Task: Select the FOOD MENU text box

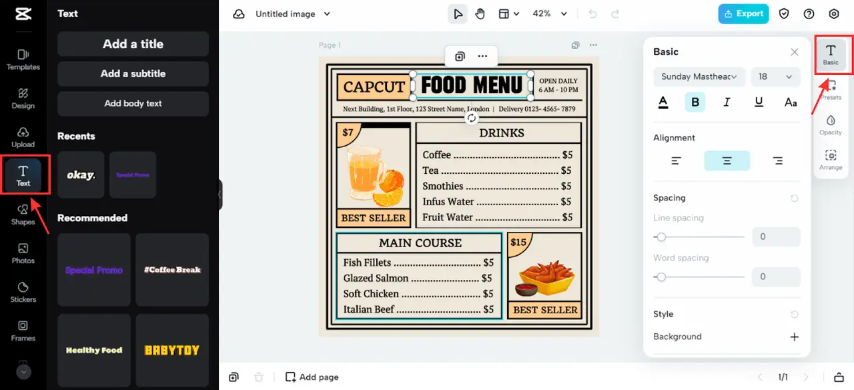Action: click(472, 86)
